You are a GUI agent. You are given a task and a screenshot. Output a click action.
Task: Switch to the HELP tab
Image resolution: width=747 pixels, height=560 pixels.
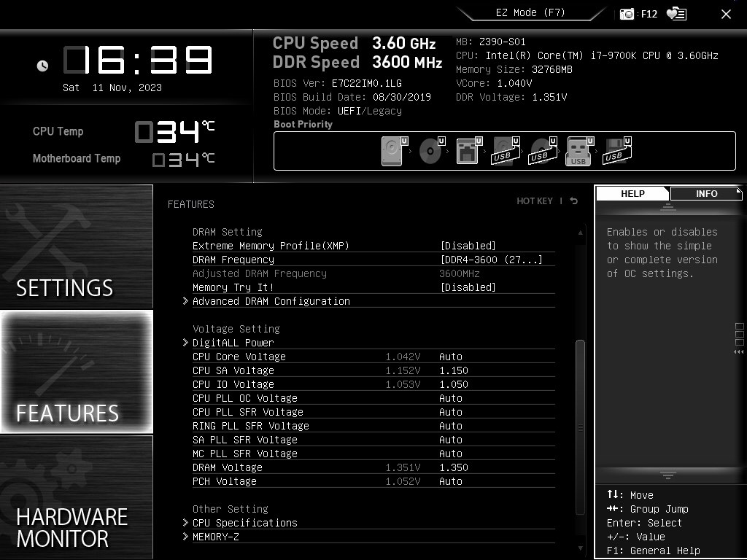click(632, 194)
